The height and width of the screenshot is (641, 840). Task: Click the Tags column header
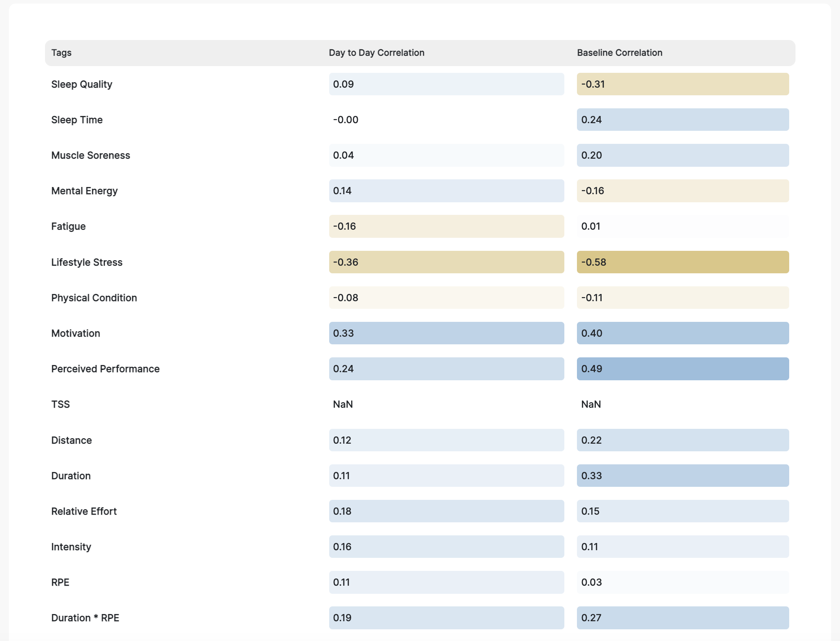[61, 53]
